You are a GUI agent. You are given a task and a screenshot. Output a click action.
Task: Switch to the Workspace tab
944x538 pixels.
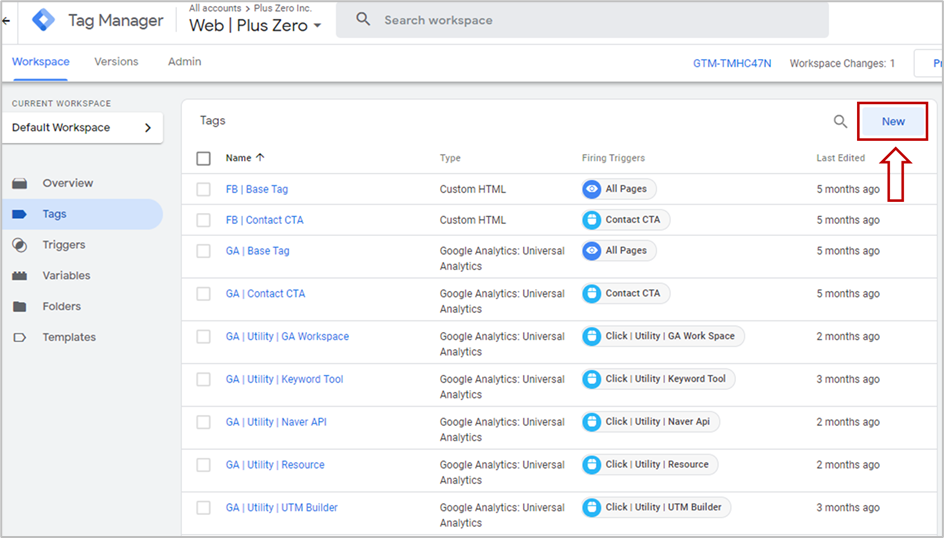[40, 61]
